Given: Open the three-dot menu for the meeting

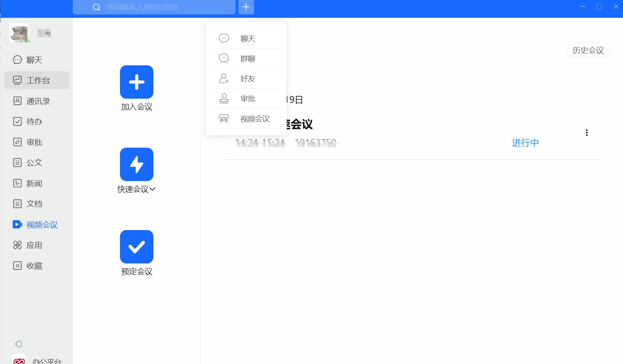Looking at the screenshot, I should click(587, 133).
